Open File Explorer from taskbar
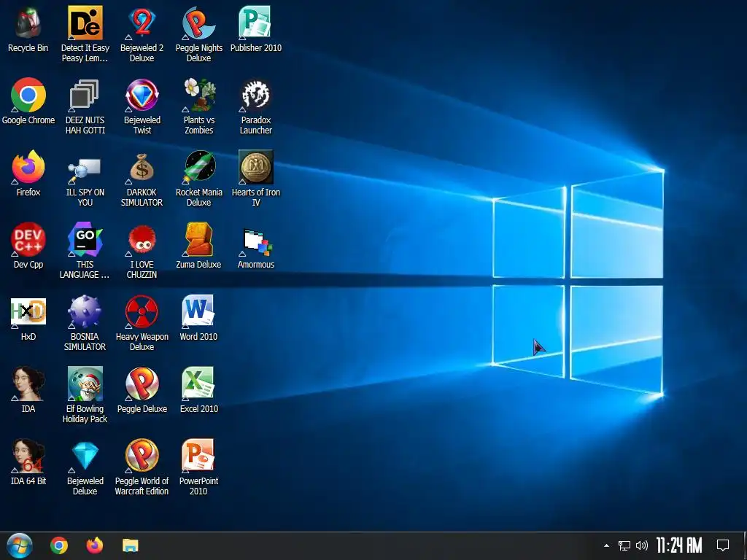This screenshot has width=747, height=560. click(130, 545)
